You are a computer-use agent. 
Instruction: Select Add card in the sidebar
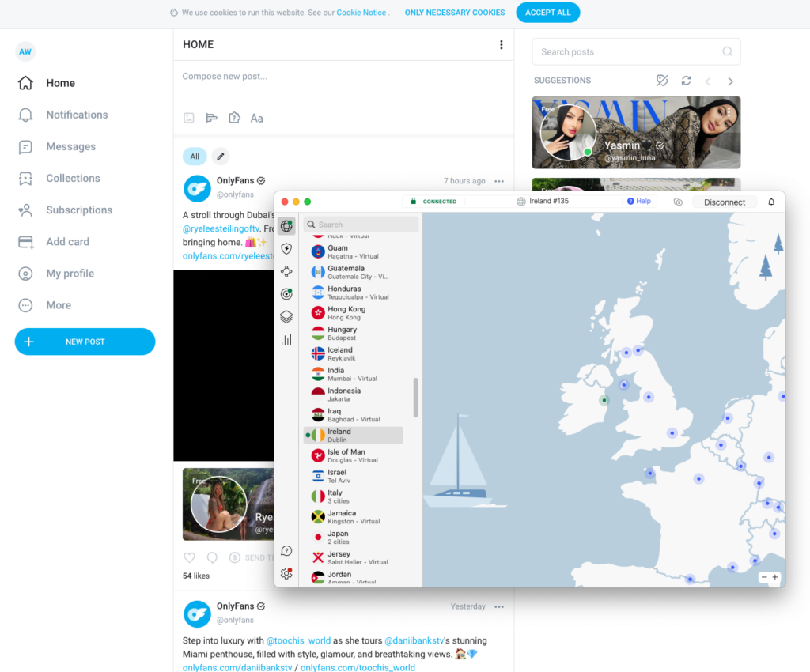tap(53, 242)
